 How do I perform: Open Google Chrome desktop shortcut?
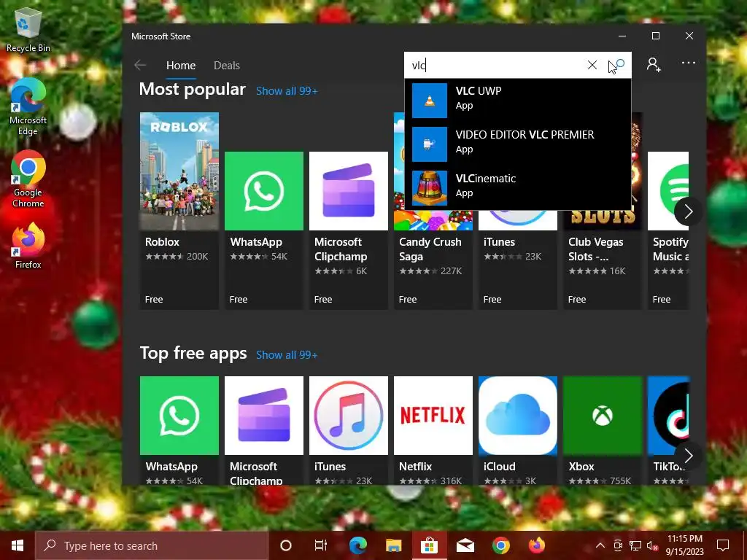28,179
